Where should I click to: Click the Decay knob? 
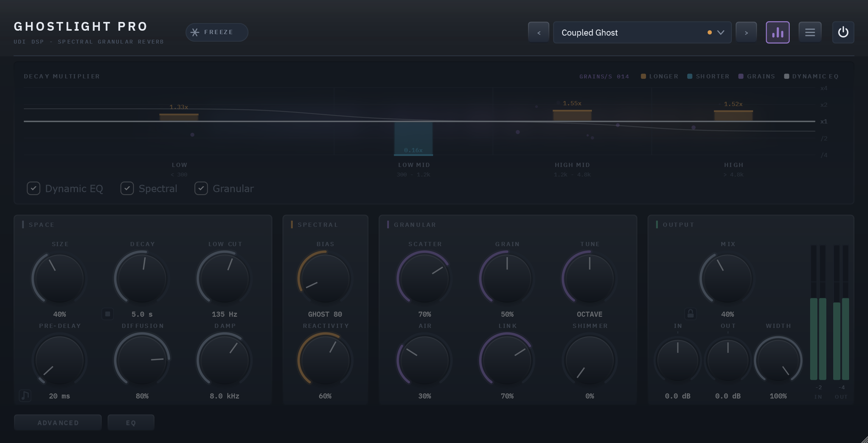(142, 278)
